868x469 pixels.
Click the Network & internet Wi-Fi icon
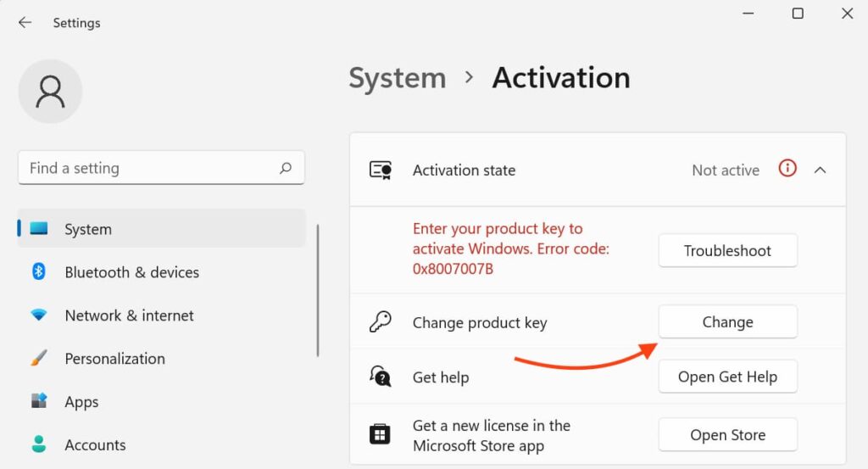pos(39,315)
